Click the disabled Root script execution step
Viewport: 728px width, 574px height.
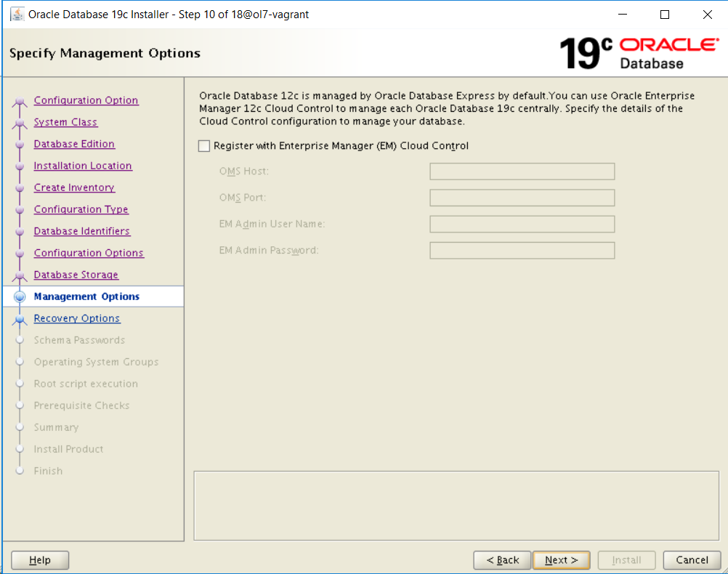(86, 384)
